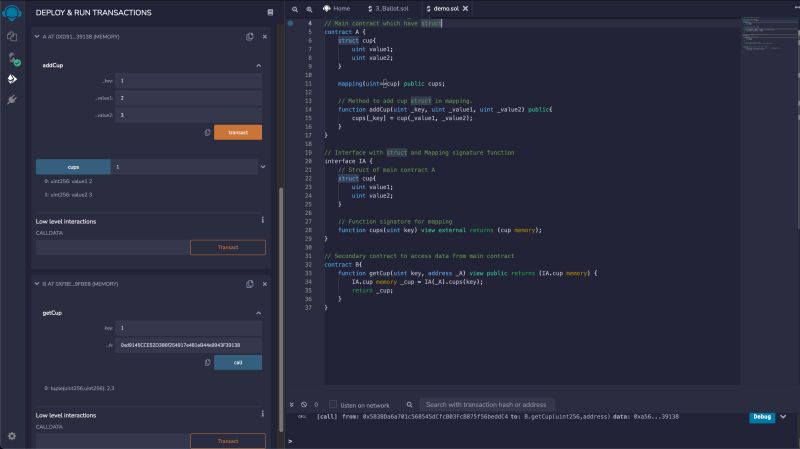Click the [call] log entry in terminal

(497, 417)
